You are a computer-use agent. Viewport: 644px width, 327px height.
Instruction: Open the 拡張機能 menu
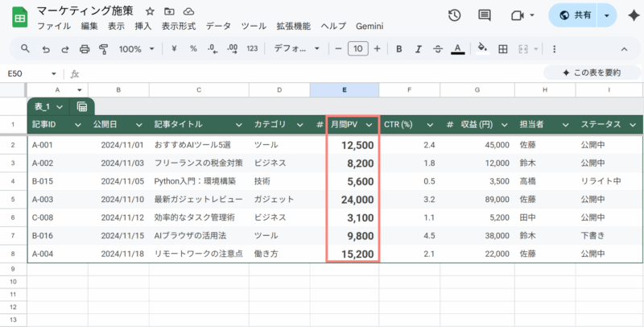click(293, 27)
